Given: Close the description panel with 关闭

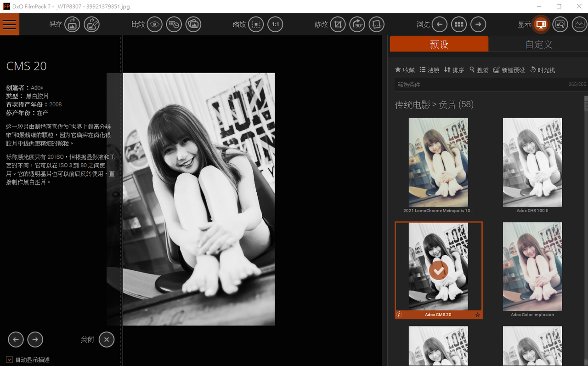Looking at the screenshot, I should click(x=106, y=340).
